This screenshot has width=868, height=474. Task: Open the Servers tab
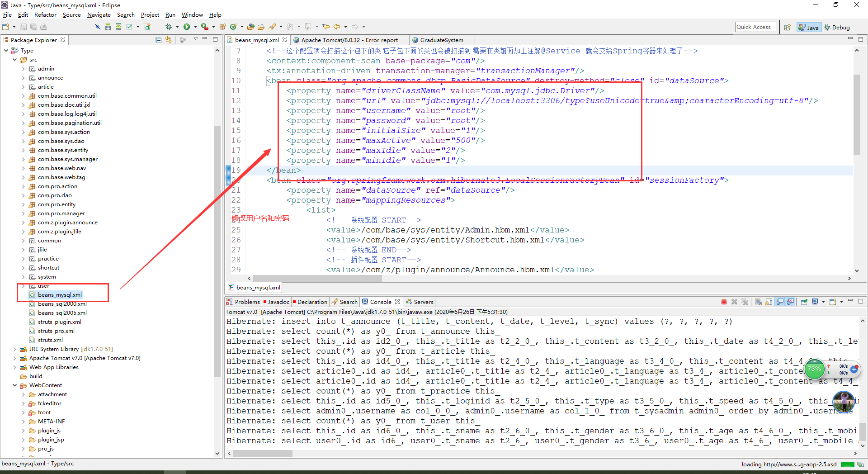pyautogui.click(x=420, y=302)
